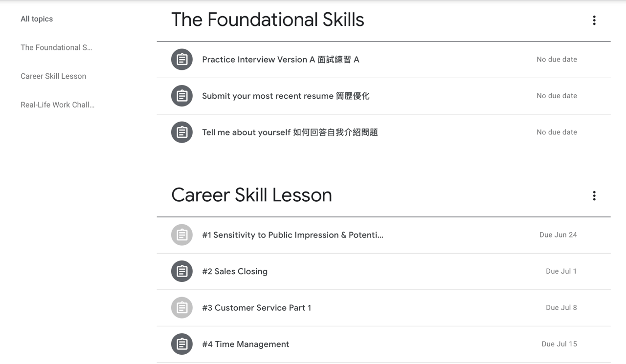Expand the #4 Time Management assignment row
This screenshot has width=626, height=364.
coord(342,344)
